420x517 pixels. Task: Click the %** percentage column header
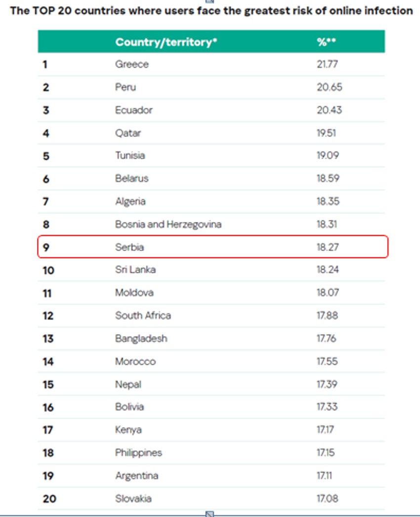[326, 42]
